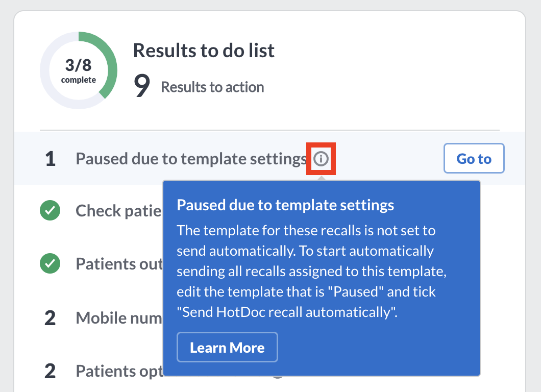Click the Go to button
This screenshot has width=541, height=392.
coord(474,158)
